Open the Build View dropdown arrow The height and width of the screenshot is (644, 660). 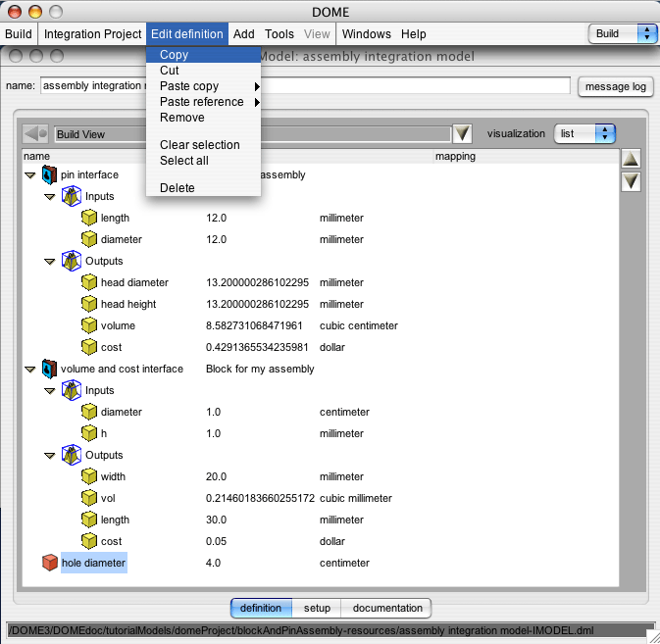pyautogui.click(x=462, y=134)
